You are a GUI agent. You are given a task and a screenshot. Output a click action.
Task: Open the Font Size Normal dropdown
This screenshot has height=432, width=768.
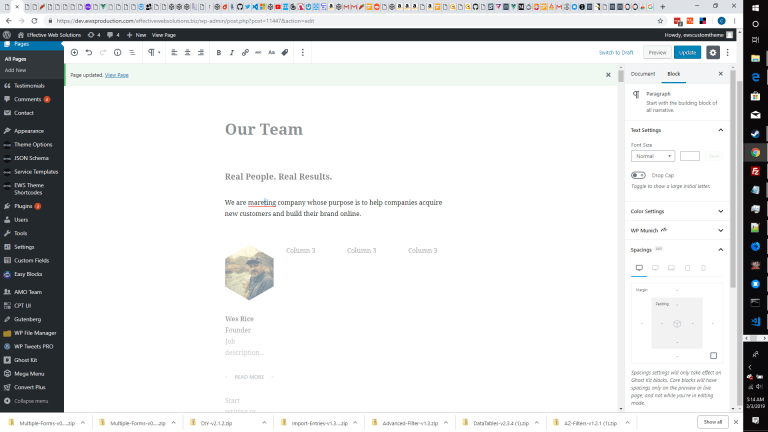click(x=653, y=156)
